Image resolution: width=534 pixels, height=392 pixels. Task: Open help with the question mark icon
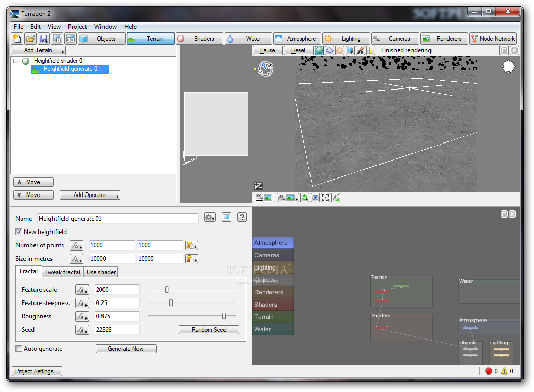coord(242,218)
